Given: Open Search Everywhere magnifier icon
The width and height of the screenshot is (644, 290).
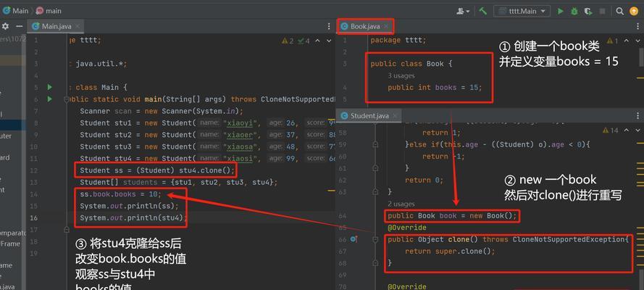Looking at the screenshot, I should tap(620, 11).
